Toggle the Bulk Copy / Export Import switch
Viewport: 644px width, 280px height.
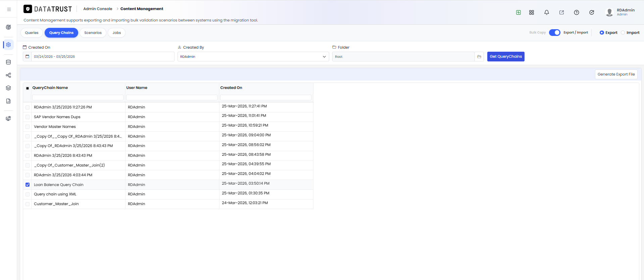tap(555, 33)
